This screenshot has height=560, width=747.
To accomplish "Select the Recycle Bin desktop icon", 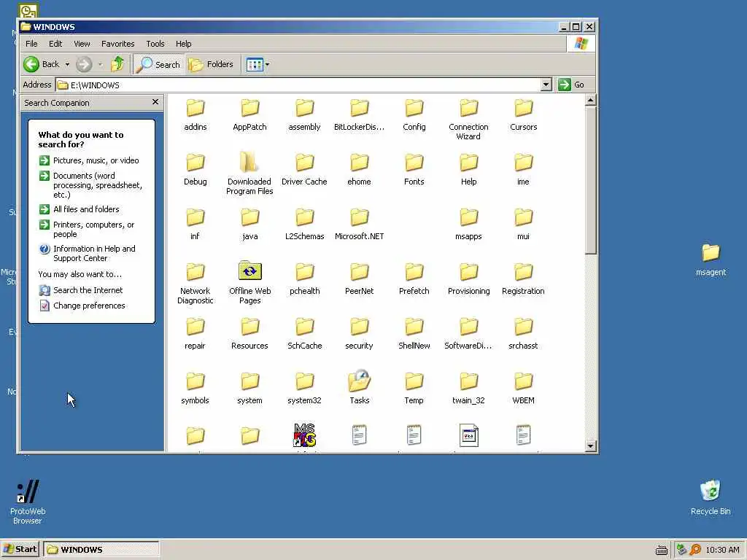I will click(711, 497).
